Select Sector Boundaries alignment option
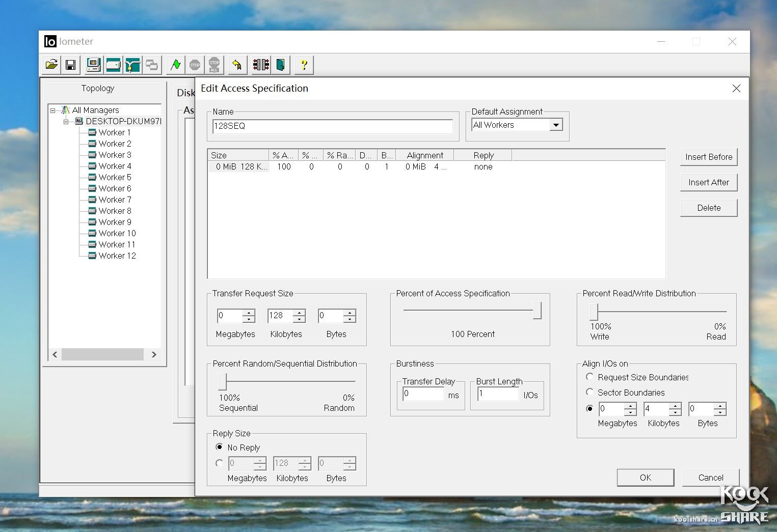Viewport: 777px width, 532px height. 590,393
